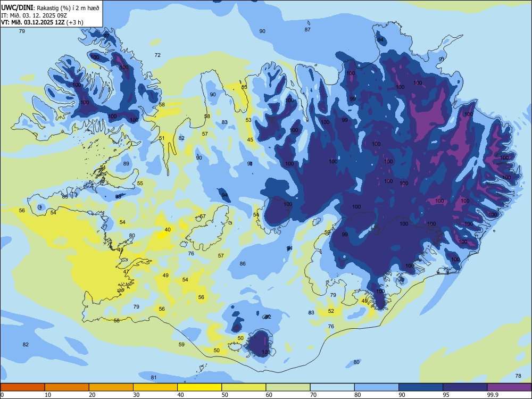Click the purple above-99.9 legend swatch
This screenshot has height=399, width=532.
(x=509, y=387)
